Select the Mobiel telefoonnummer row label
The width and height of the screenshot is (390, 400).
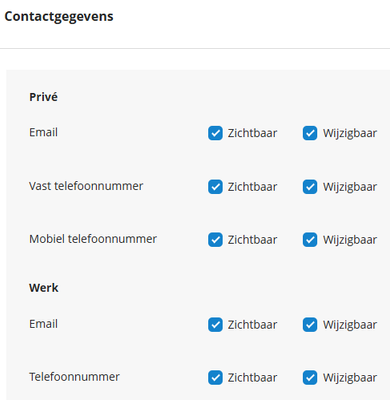point(93,239)
